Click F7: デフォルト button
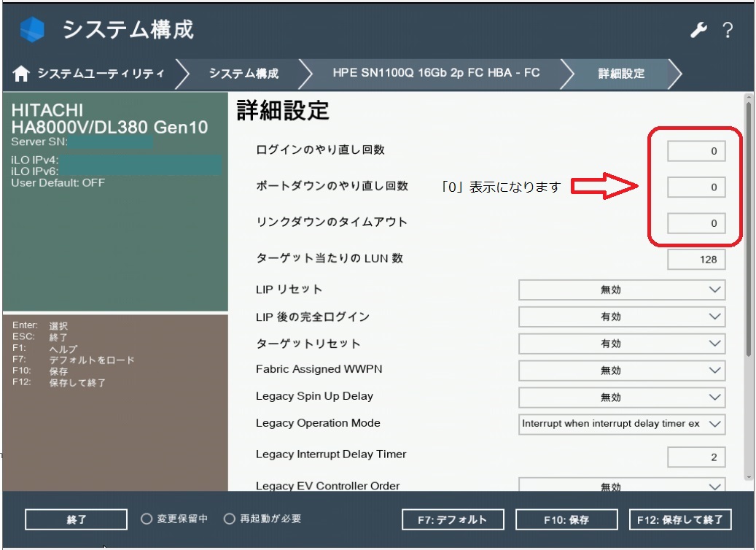The height and width of the screenshot is (550, 756). [453, 519]
